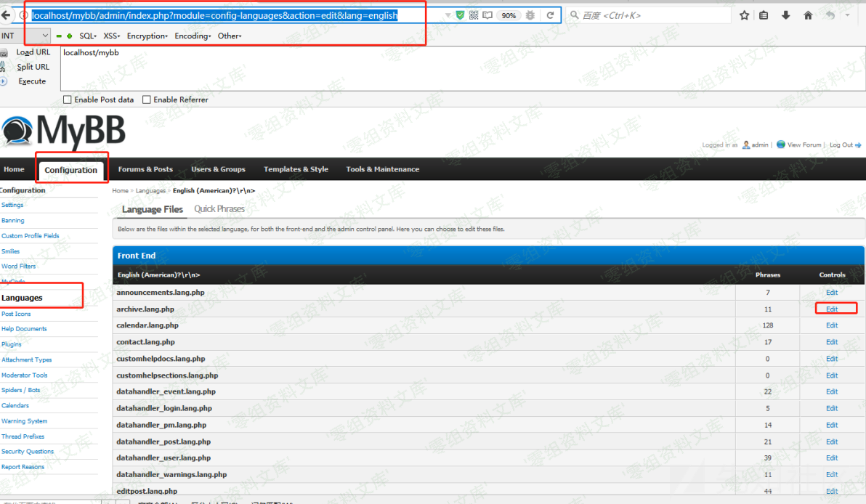This screenshot has width=866, height=504.
Task: Bookmark this page with the star icon
Action: [744, 15]
